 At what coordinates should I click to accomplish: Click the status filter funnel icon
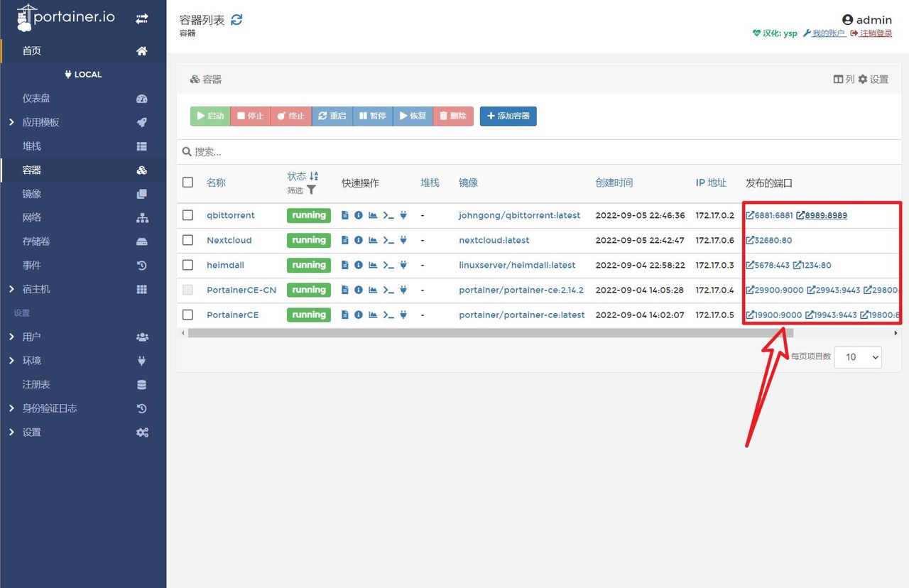pyautogui.click(x=311, y=190)
